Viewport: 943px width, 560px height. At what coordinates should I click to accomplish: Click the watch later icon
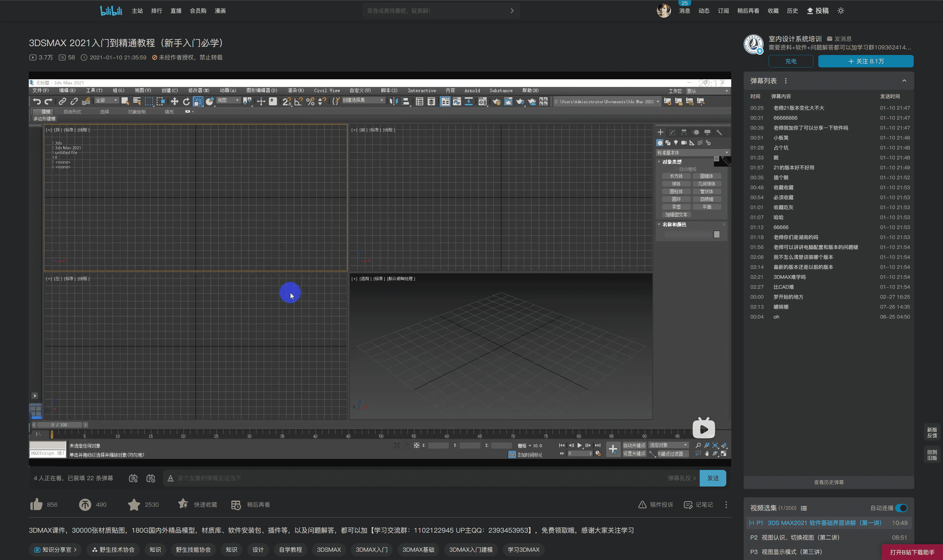tap(236, 505)
